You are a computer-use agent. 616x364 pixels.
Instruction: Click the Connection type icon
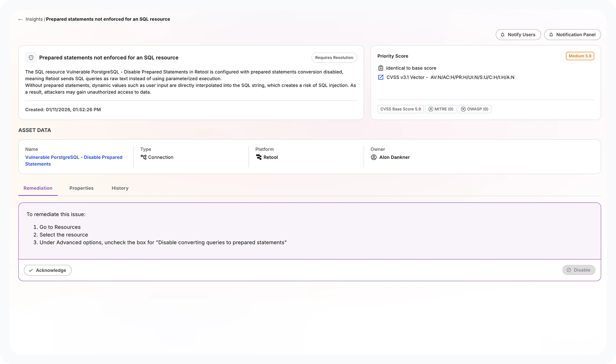143,157
